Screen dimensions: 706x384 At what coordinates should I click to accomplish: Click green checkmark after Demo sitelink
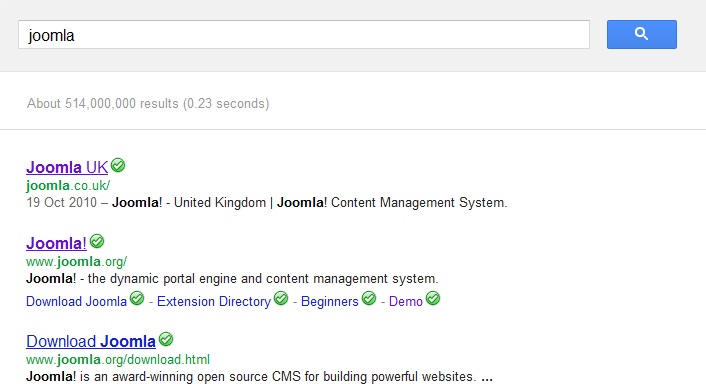point(433,298)
